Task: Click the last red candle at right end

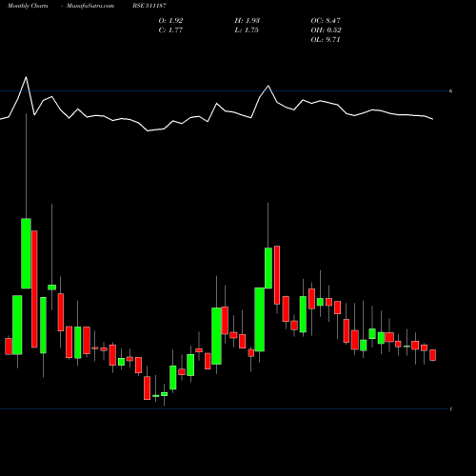Action: (433, 355)
